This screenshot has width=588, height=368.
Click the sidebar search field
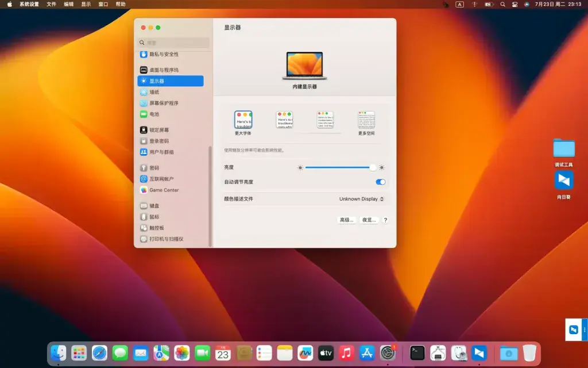173,43
